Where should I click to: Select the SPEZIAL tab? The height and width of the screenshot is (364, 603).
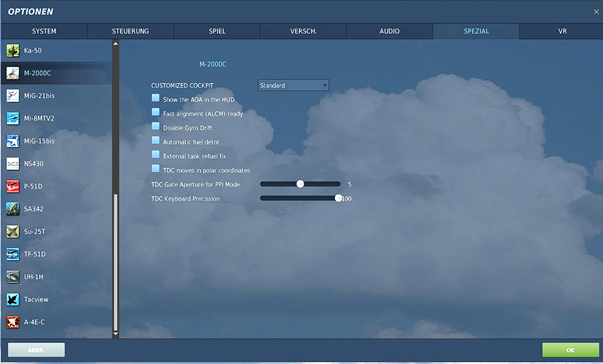click(x=476, y=31)
